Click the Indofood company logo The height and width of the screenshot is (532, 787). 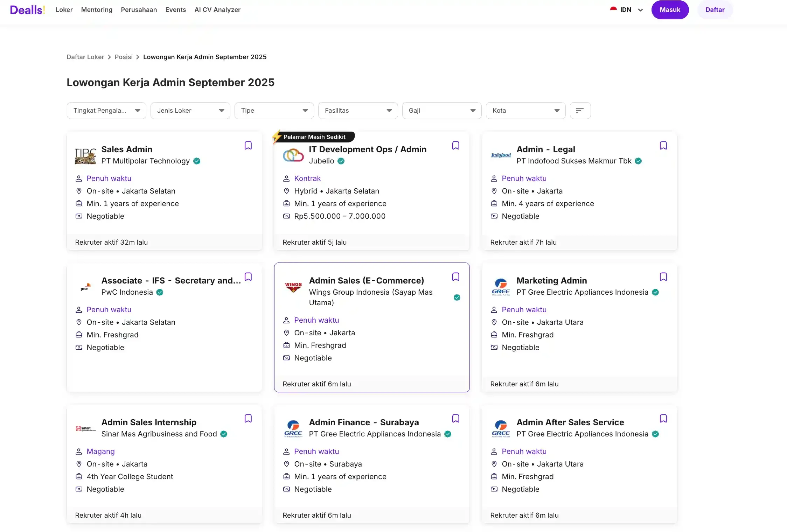[x=501, y=155]
